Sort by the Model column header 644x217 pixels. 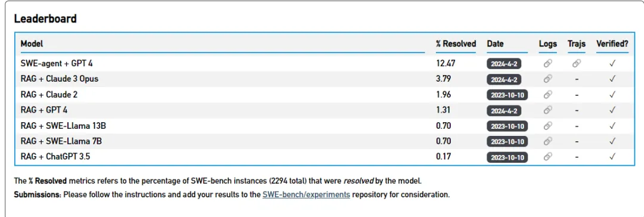click(32, 44)
